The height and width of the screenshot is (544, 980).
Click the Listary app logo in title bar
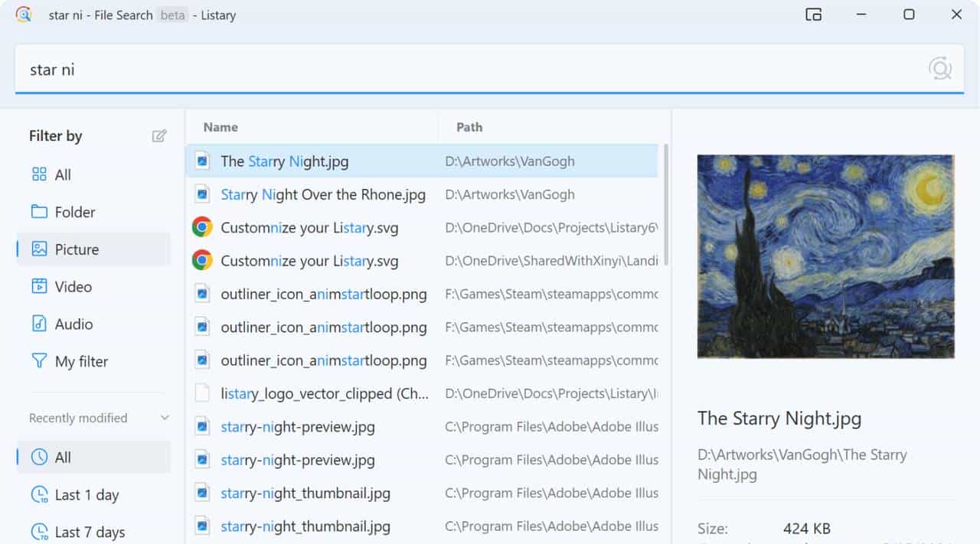point(24,15)
